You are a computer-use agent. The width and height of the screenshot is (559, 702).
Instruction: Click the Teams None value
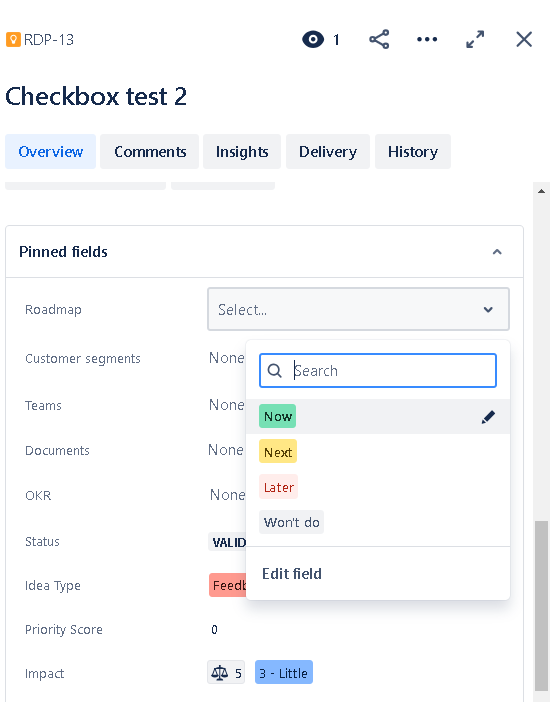click(x=227, y=405)
